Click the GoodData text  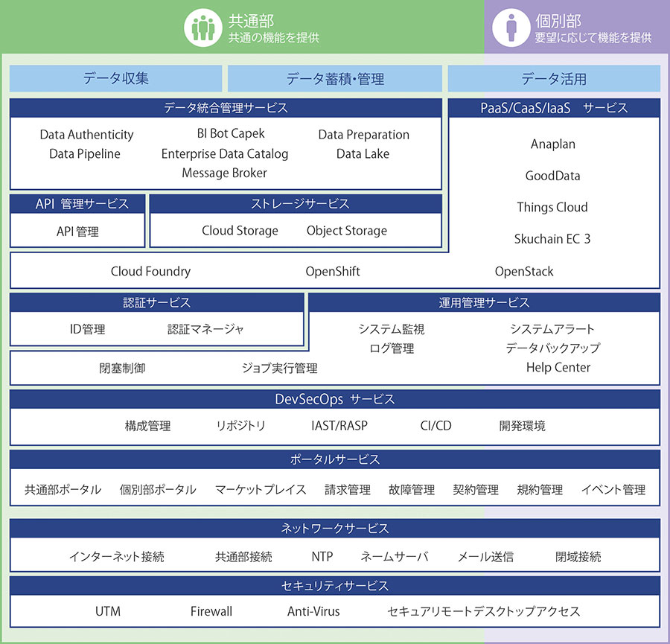pyautogui.click(x=552, y=176)
